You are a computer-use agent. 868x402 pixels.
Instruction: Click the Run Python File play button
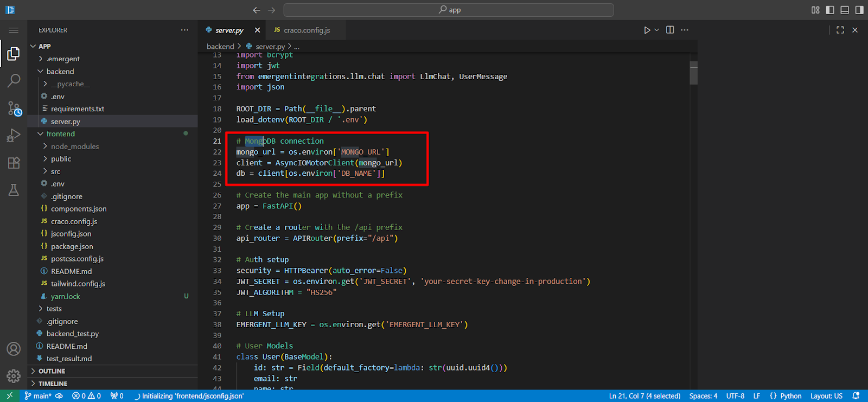(x=647, y=30)
